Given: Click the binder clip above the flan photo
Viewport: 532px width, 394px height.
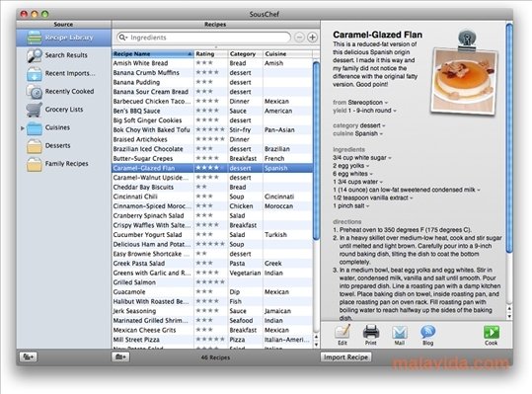Looking at the screenshot, I should [467, 39].
